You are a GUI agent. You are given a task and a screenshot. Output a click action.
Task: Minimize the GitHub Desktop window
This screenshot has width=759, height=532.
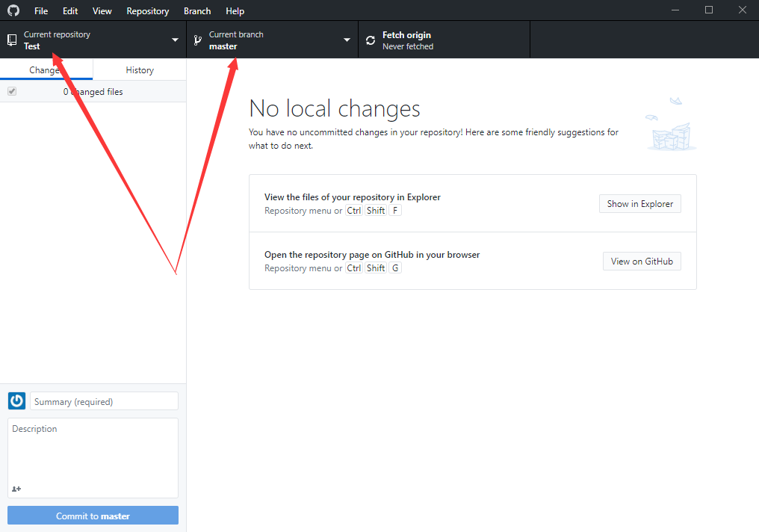tap(675, 10)
